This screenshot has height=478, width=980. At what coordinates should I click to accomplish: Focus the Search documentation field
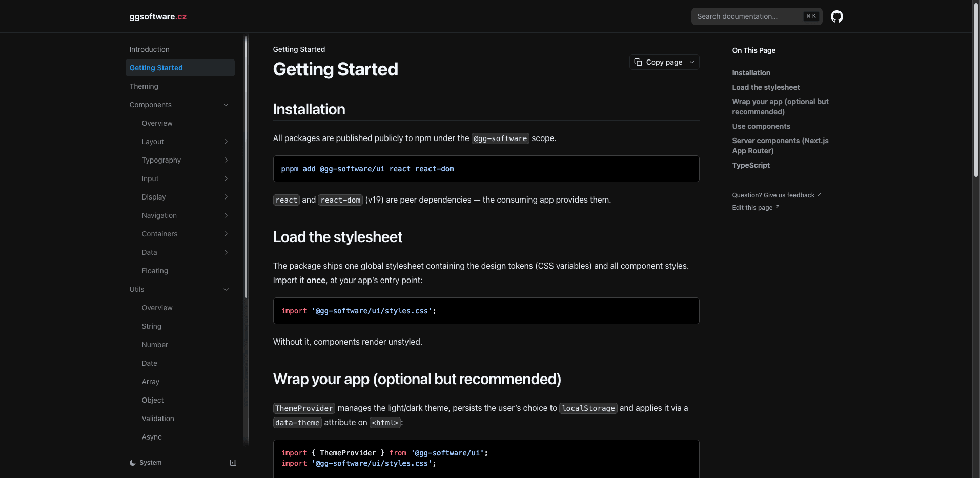(x=757, y=16)
